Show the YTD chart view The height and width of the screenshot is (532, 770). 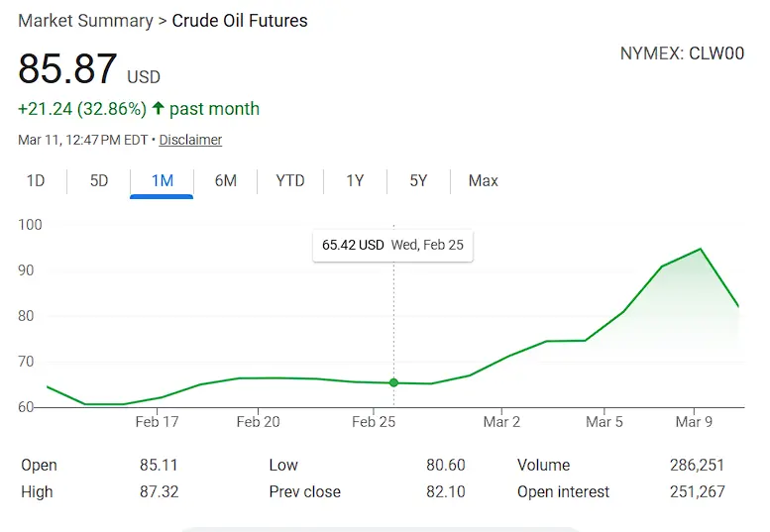[290, 180]
